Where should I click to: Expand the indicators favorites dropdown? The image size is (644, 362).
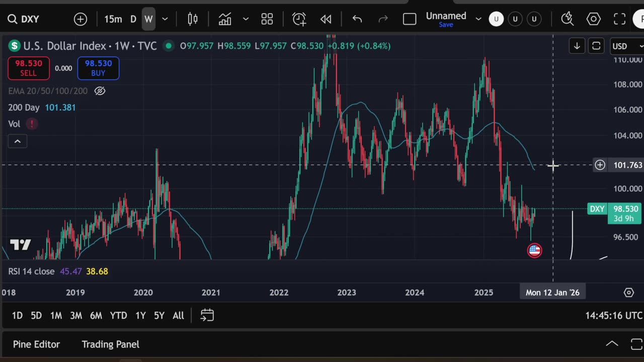coord(246,19)
